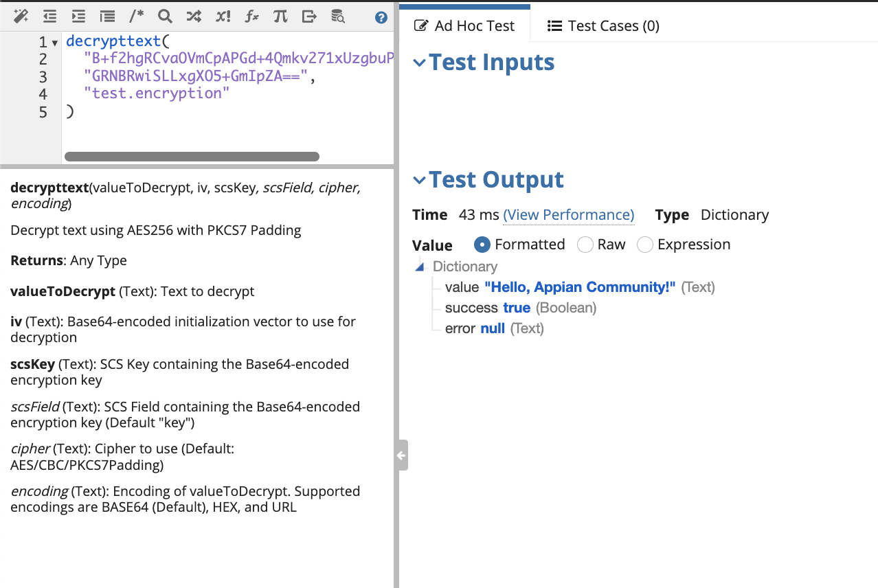The height and width of the screenshot is (588, 878).
Task: Click the panel collapse arrow handle
Action: click(x=401, y=455)
